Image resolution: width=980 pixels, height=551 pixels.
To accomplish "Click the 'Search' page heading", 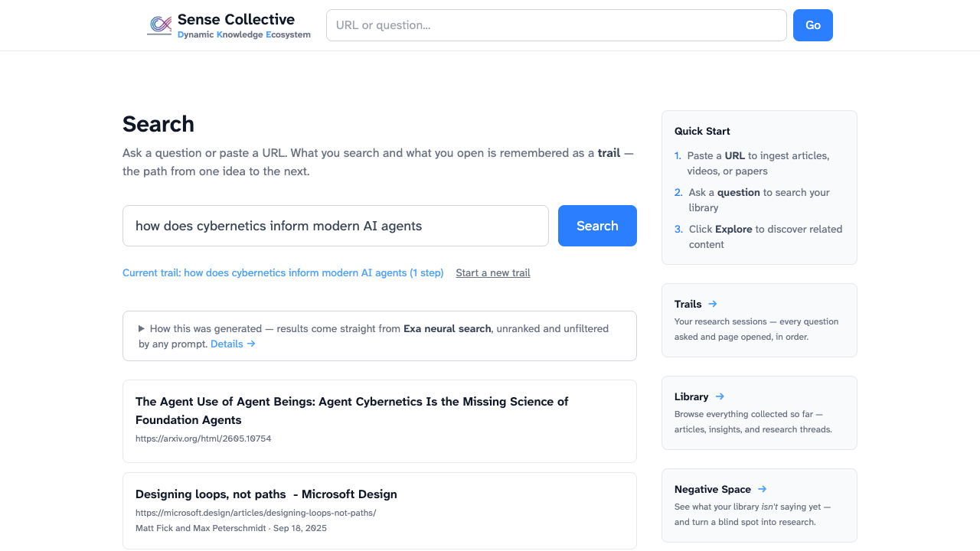I will [x=158, y=124].
